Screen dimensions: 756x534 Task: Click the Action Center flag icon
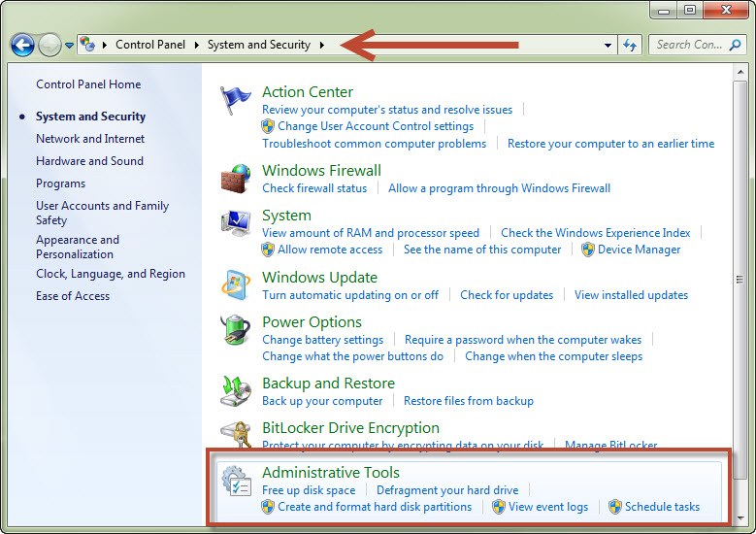pyautogui.click(x=235, y=100)
